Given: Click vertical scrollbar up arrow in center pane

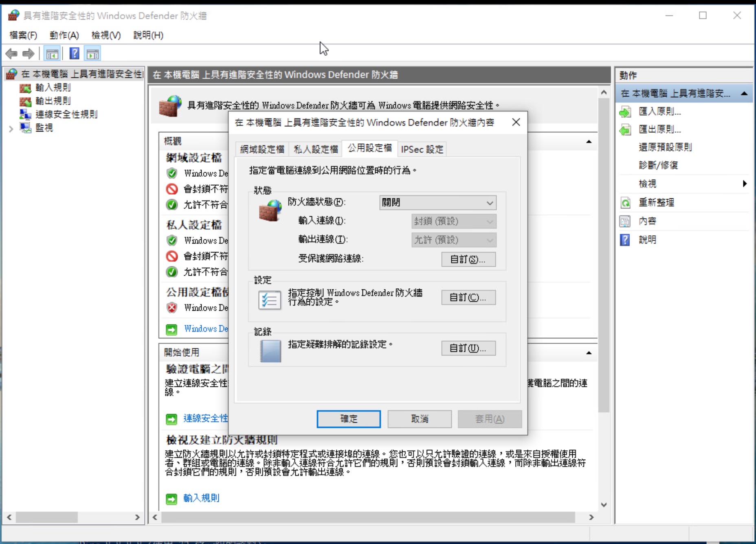Looking at the screenshot, I should (604, 93).
